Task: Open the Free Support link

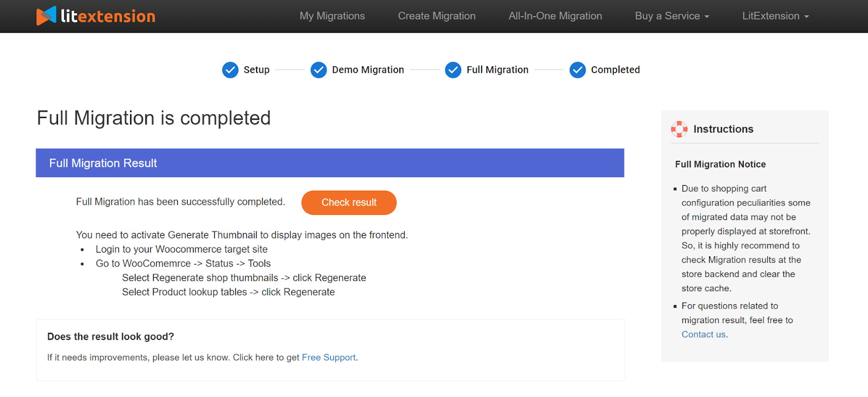Action: pyautogui.click(x=329, y=357)
